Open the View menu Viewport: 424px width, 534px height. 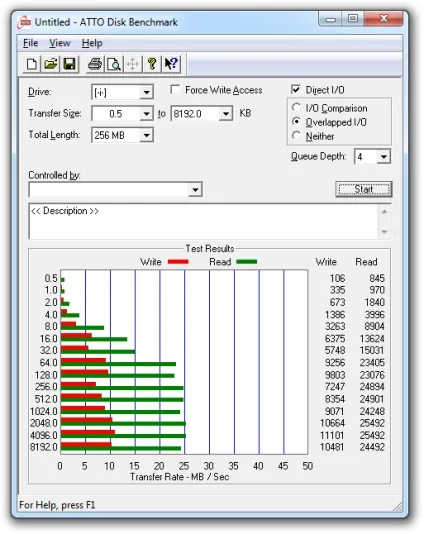click(x=60, y=43)
